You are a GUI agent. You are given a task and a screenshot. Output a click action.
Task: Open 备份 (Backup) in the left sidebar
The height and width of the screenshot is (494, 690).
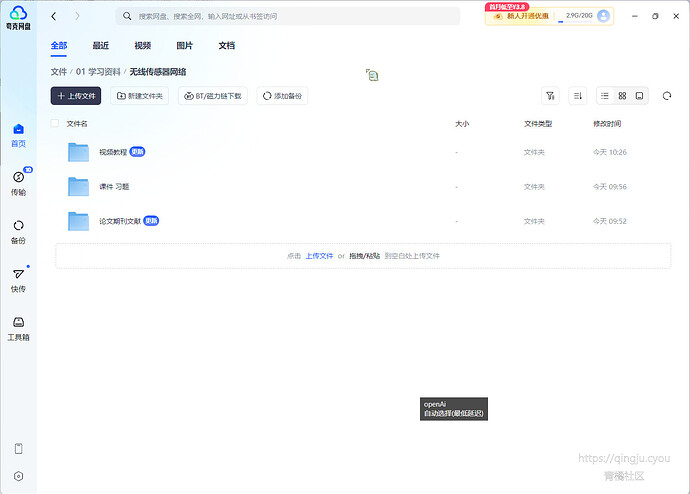click(x=18, y=230)
